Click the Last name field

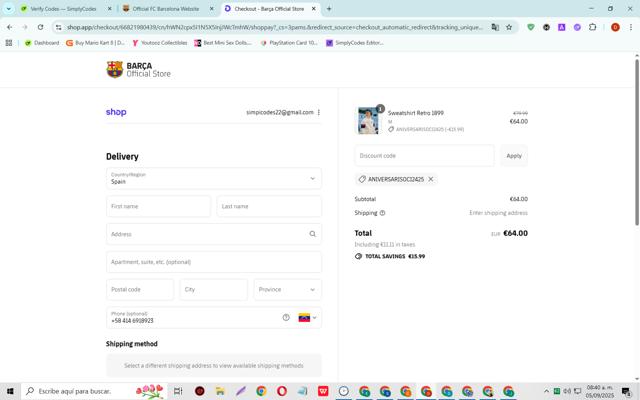[269, 206]
